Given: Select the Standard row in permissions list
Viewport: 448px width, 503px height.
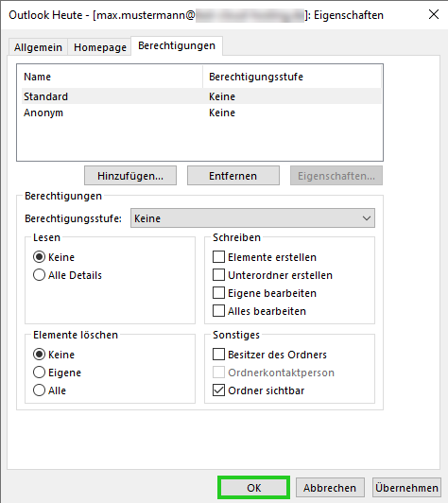Looking at the screenshot, I should (x=201, y=96).
